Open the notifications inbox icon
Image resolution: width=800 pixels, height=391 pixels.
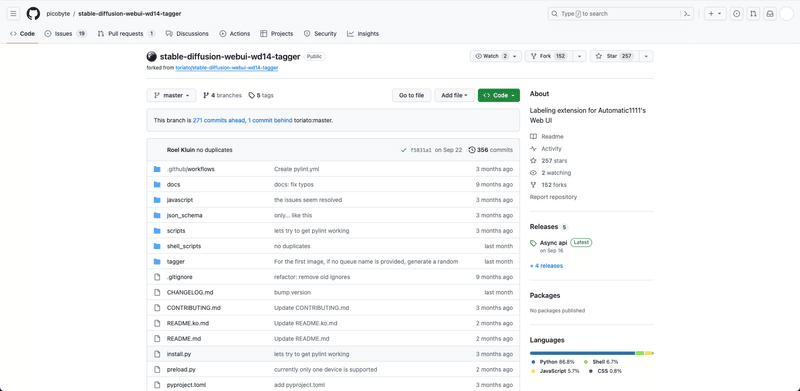770,14
